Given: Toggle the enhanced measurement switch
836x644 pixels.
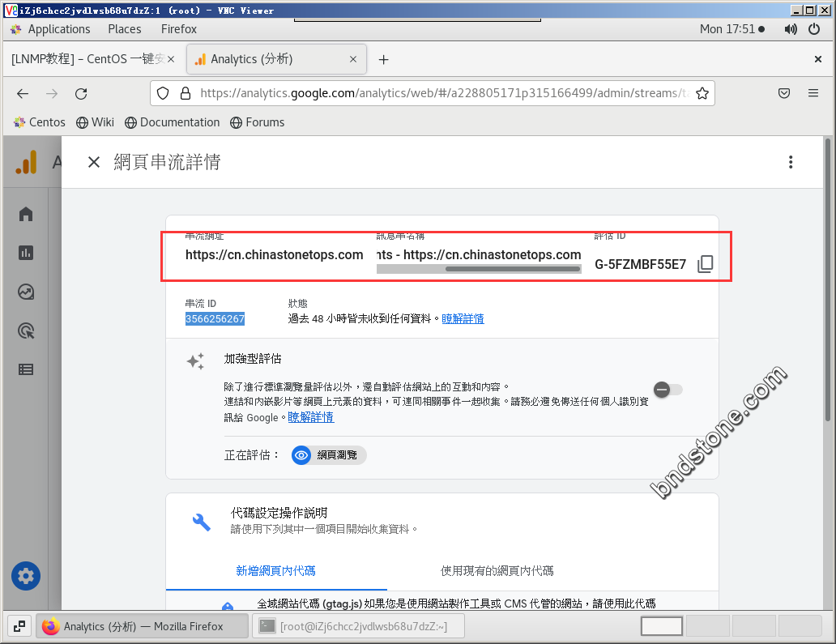Looking at the screenshot, I should click(668, 390).
